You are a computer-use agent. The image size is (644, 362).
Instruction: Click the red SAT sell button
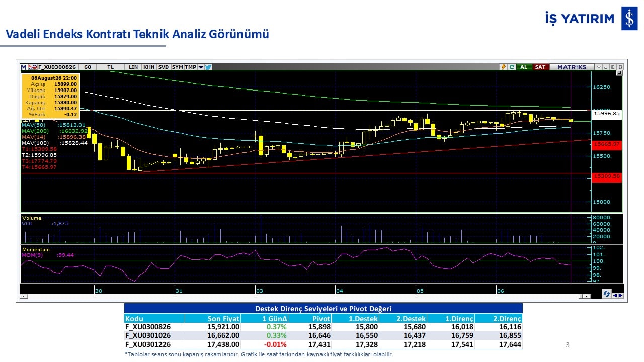pos(540,67)
